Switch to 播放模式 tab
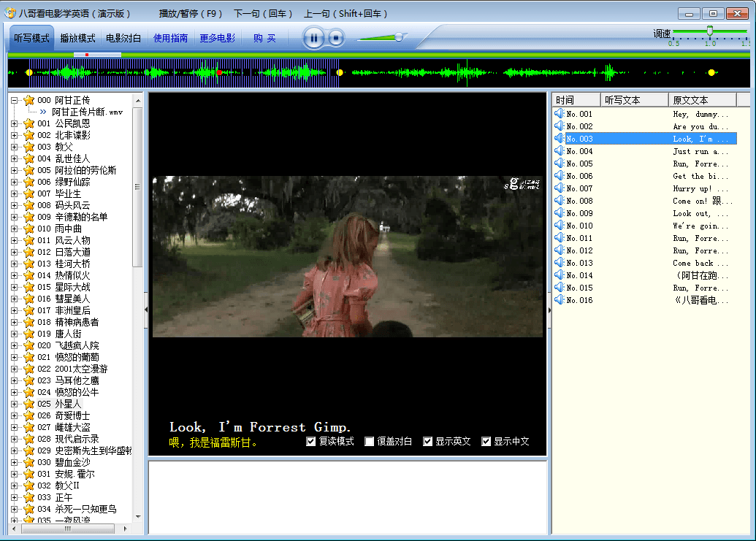The width and height of the screenshot is (756, 541). pos(77,38)
